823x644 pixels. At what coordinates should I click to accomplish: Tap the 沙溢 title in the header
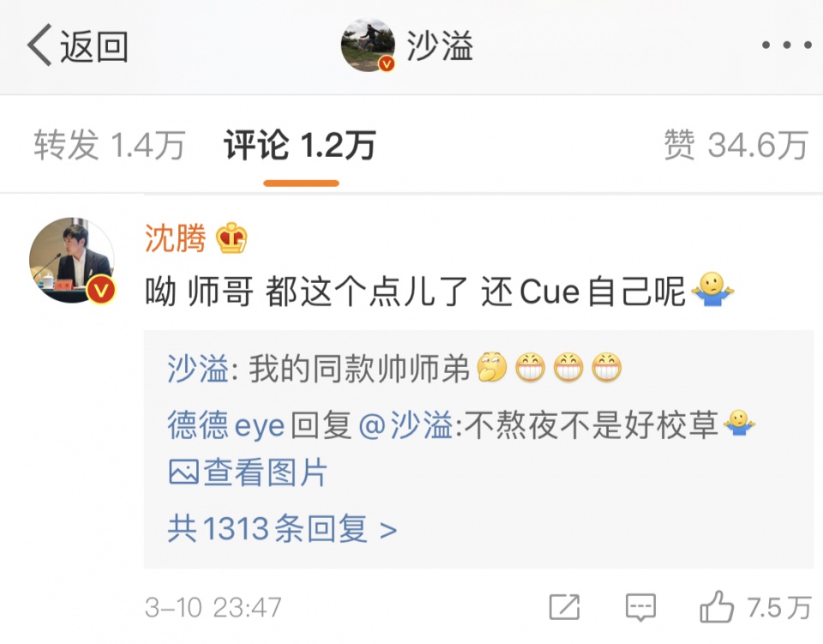(440, 45)
